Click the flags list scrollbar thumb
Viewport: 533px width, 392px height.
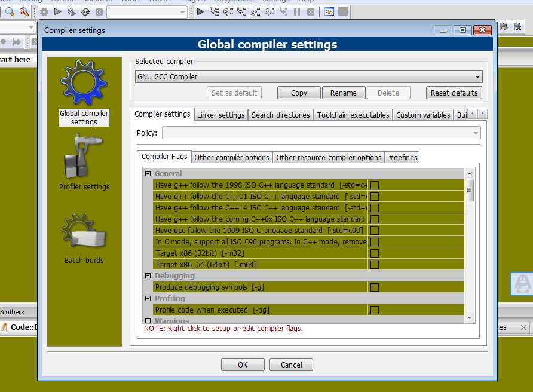point(470,190)
